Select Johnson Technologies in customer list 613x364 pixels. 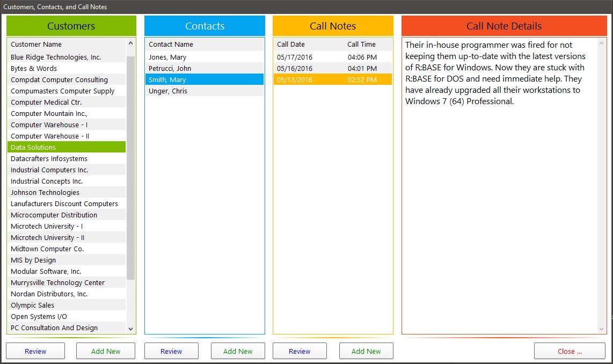45,192
